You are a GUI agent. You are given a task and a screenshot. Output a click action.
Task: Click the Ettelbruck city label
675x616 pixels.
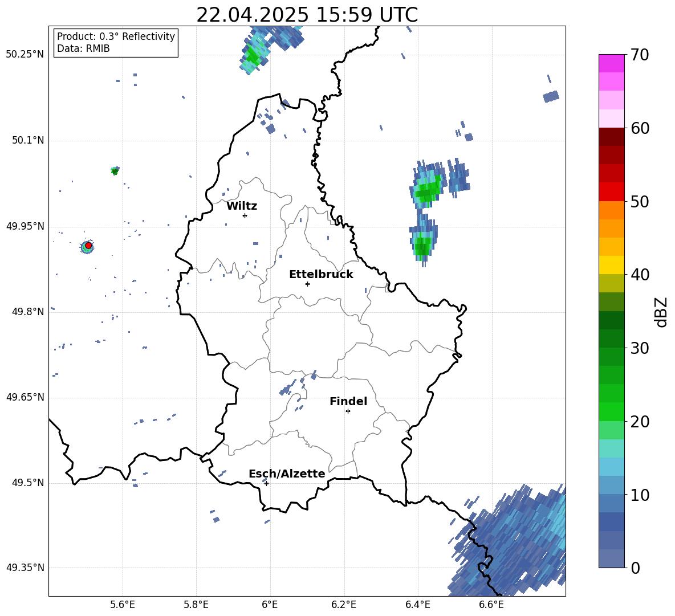point(321,275)
